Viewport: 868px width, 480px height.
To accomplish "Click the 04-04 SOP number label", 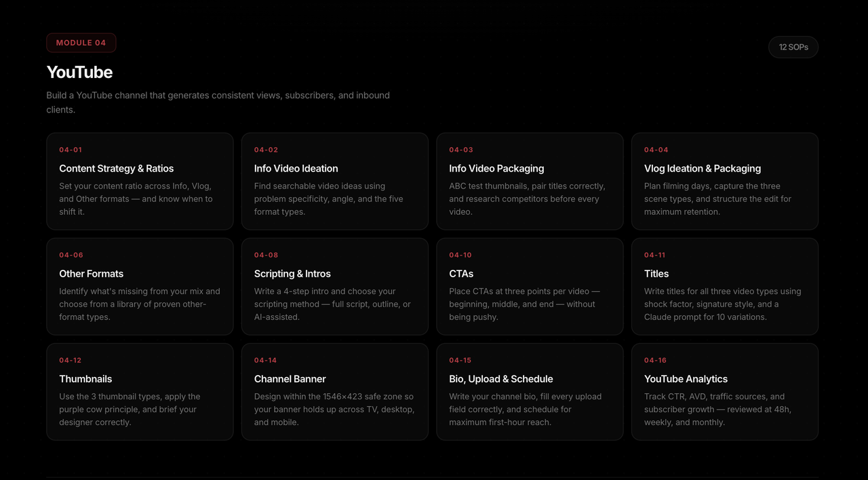I will (656, 150).
